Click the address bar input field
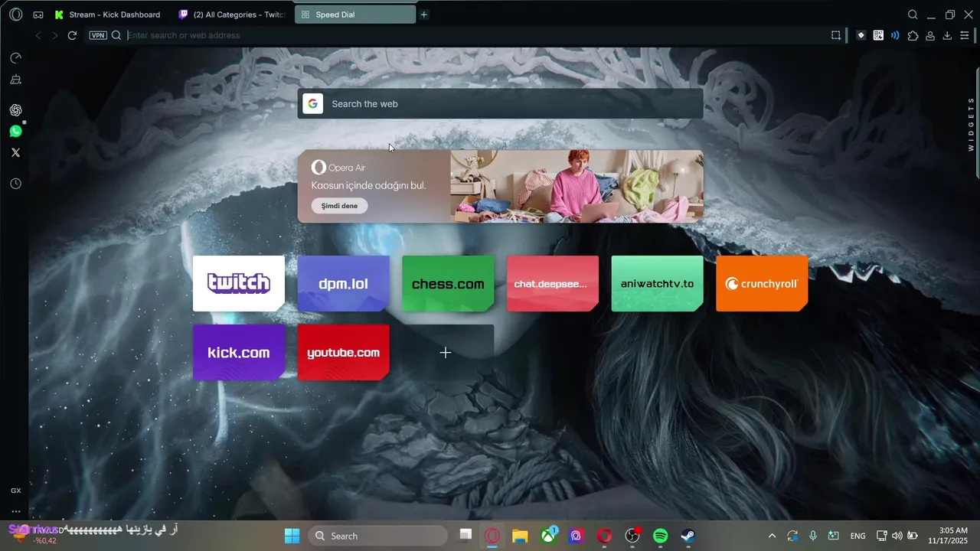The width and height of the screenshot is (980, 551). pos(475,35)
